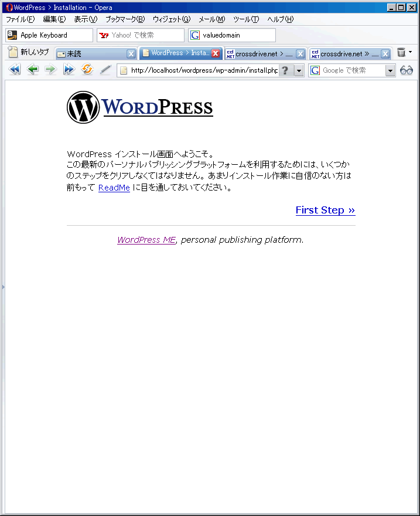420x516 pixels.
Task: Maximize the Opera window
Action: (401, 7)
